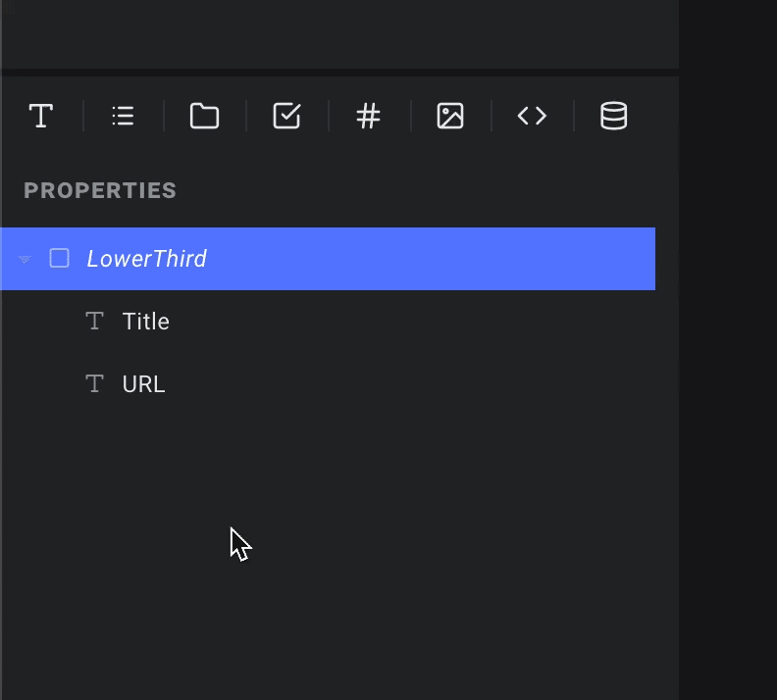Click the text-type icon next to Title

[x=94, y=322]
